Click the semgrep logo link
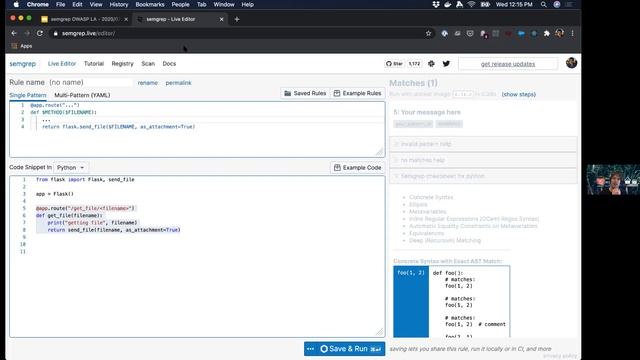This screenshot has height=360, width=640. [22, 64]
